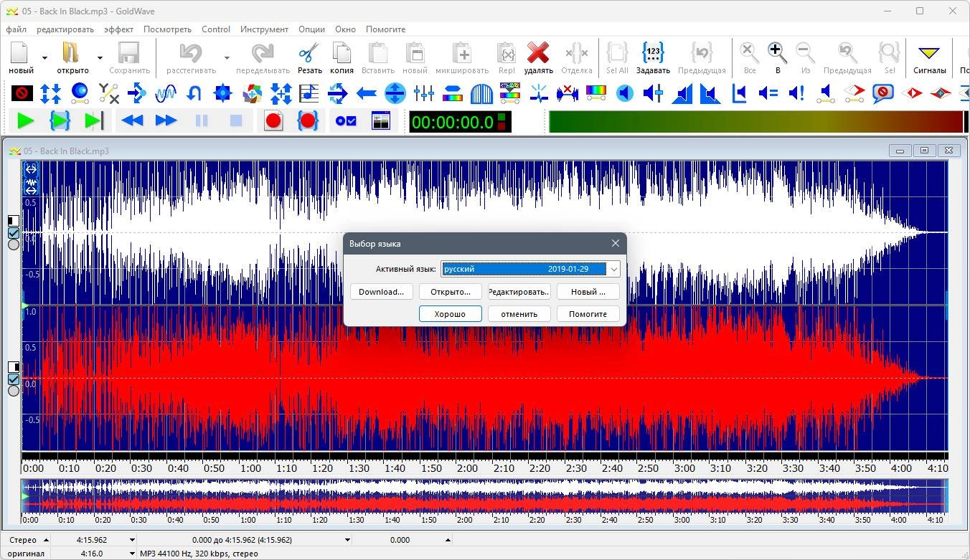Open undo history arrow beside расстегивать
Viewport: 970px width, 560px height.
coord(227,58)
